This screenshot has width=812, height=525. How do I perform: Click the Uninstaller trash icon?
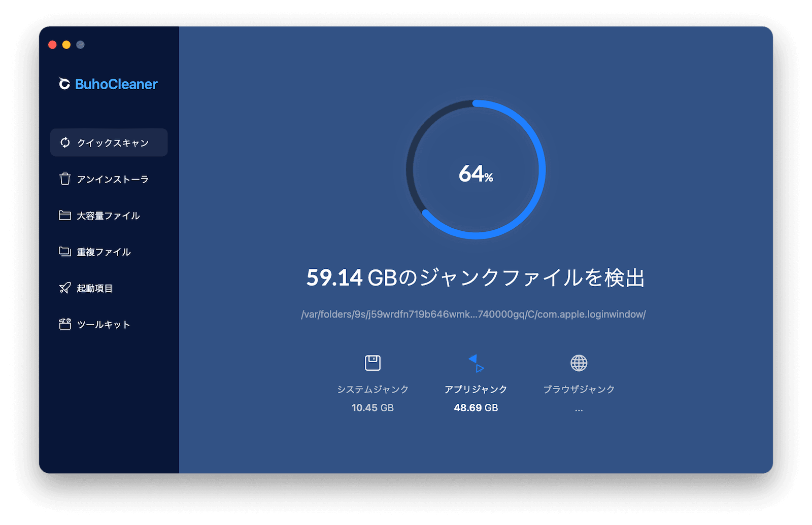pos(64,179)
